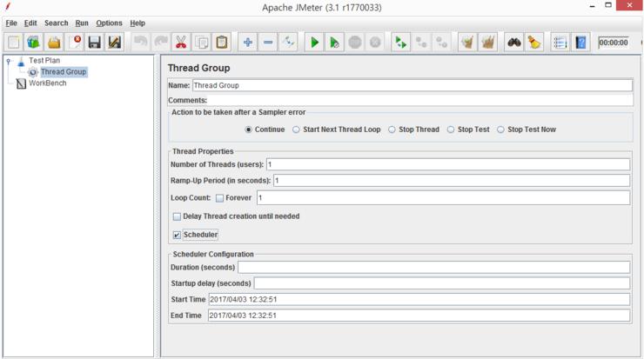Select WorkBench in the tree
Screen dimensions: 644x359
47,83
